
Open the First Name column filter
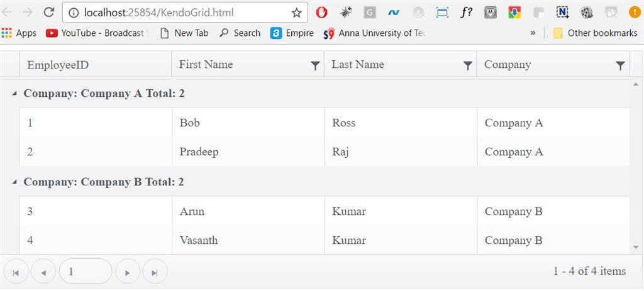[x=315, y=65]
